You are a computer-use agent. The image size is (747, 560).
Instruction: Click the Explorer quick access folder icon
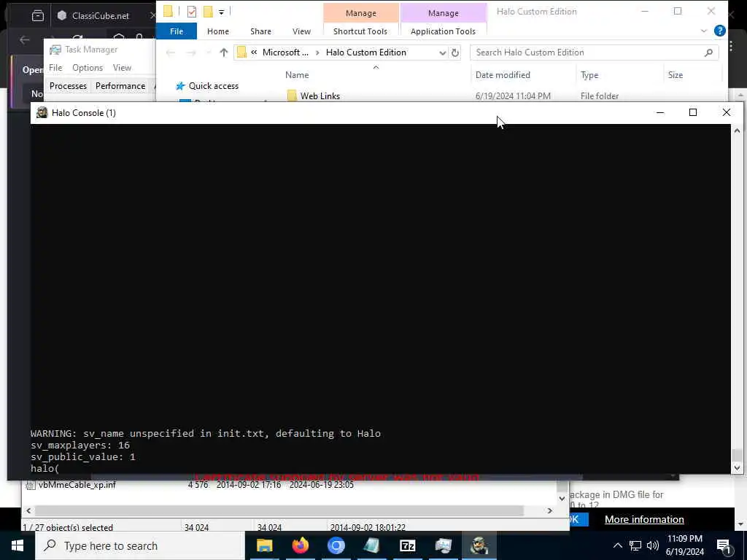[x=168, y=12]
